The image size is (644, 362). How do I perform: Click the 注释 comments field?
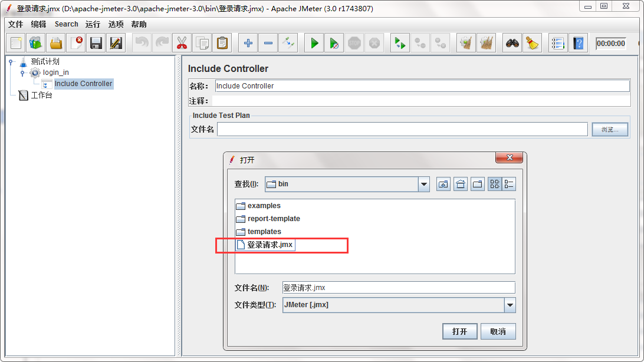(421, 101)
